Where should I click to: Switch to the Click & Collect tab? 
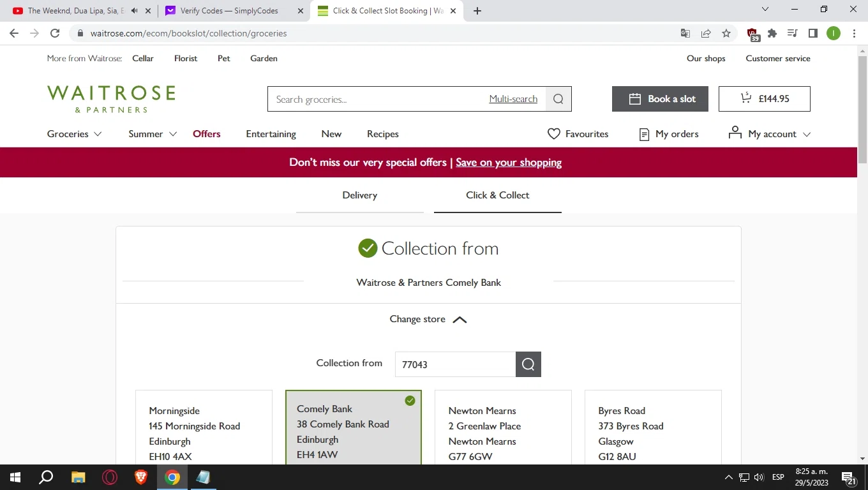(497, 195)
